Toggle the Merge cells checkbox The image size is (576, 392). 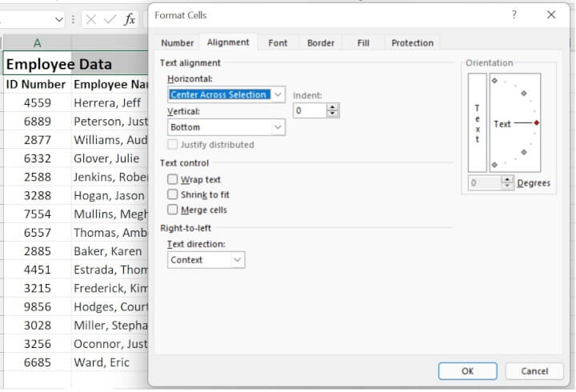point(173,210)
